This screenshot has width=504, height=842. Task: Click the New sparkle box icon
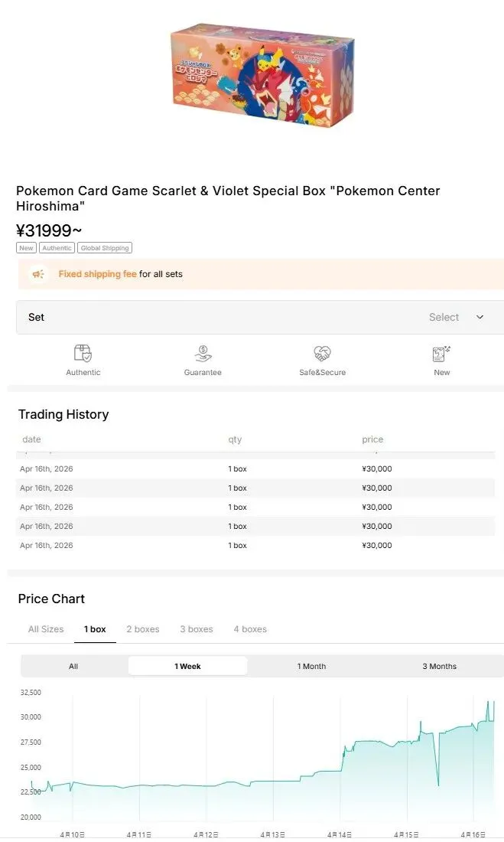pos(441,354)
